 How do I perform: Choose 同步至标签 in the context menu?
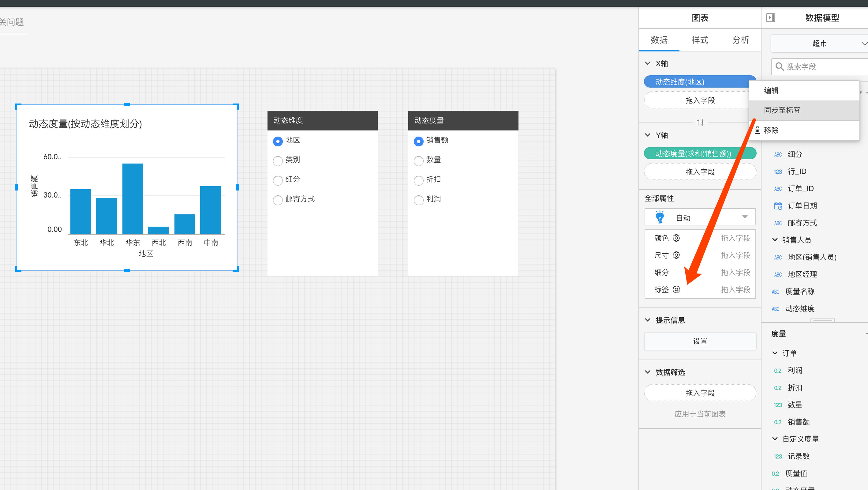coord(804,110)
